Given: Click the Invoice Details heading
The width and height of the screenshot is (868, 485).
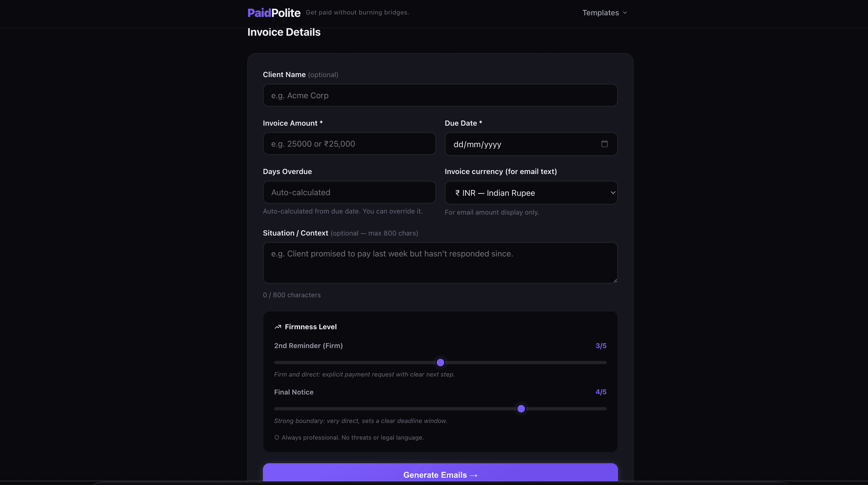Looking at the screenshot, I should (284, 32).
